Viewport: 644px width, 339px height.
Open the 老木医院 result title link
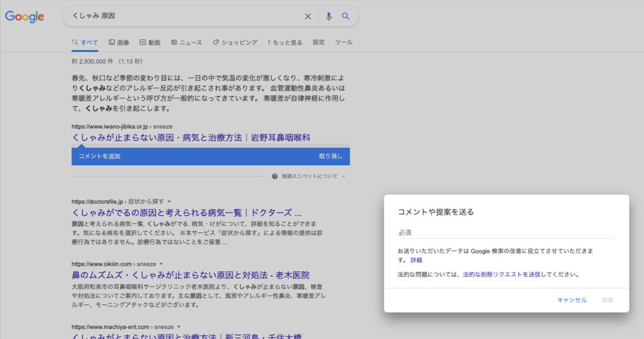191,275
